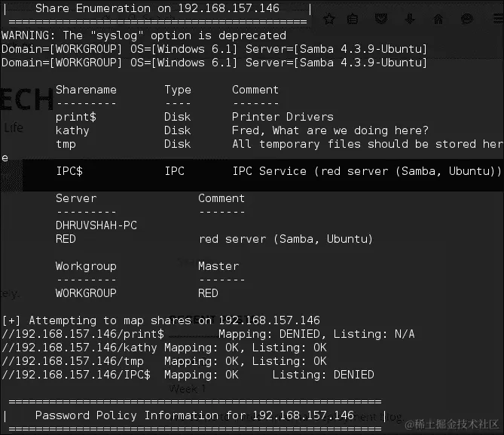The height and width of the screenshot is (435, 504).
Task: Click the //192.168.157.146/print$ path
Action: click(x=83, y=334)
